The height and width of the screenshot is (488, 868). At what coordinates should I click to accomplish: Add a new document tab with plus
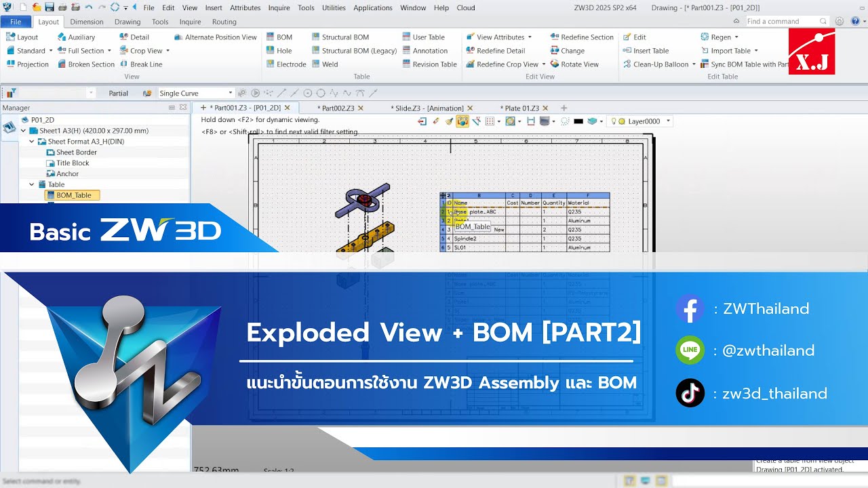564,108
